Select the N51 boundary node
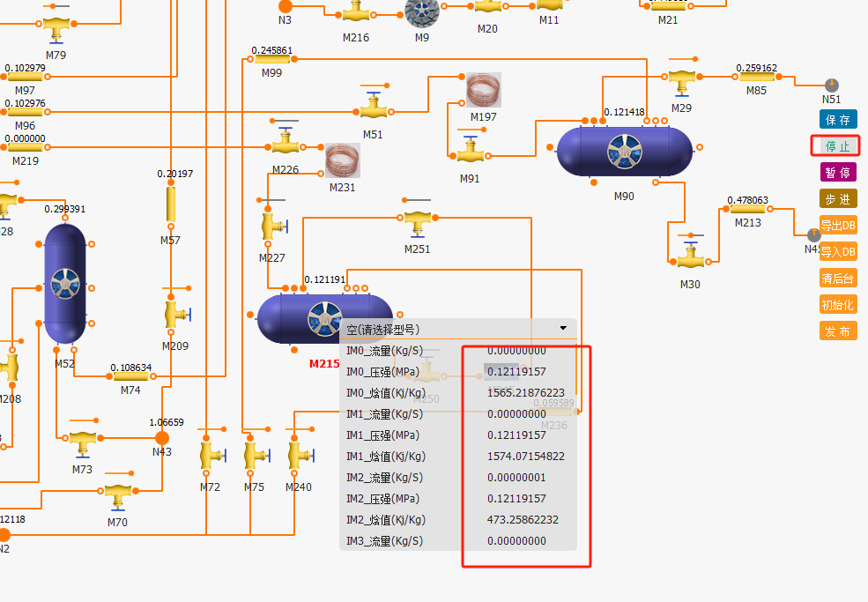The height and width of the screenshot is (602, 868). [x=832, y=85]
